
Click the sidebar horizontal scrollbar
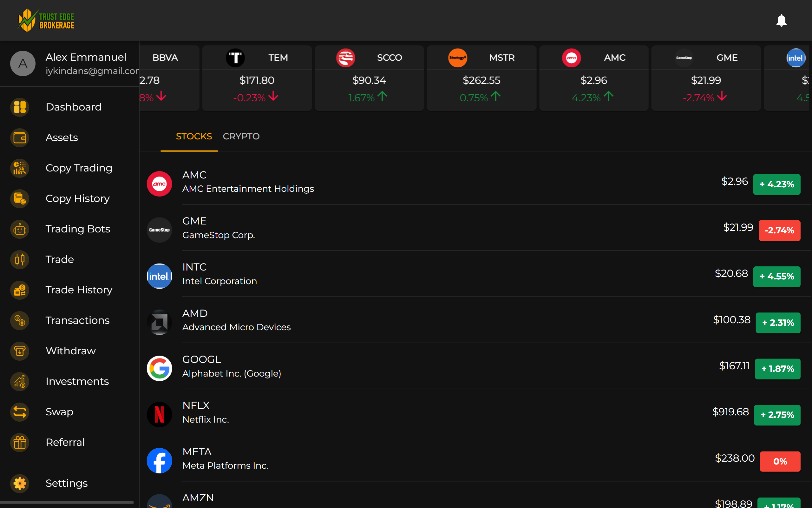click(x=67, y=503)
